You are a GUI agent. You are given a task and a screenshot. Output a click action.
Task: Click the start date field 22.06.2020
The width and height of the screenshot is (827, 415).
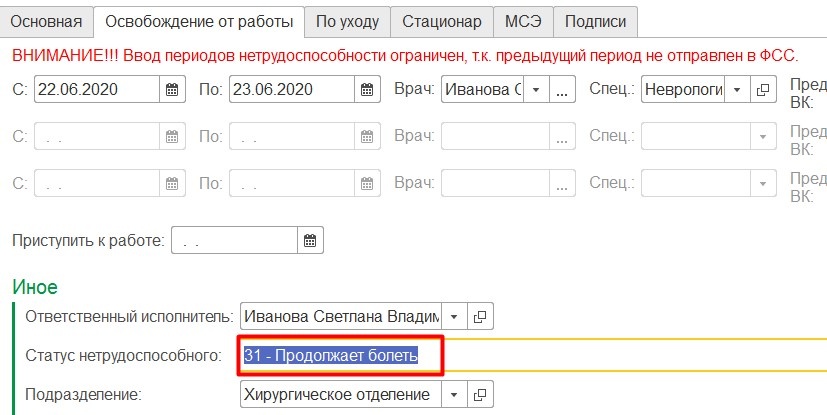tap(96, 89)
